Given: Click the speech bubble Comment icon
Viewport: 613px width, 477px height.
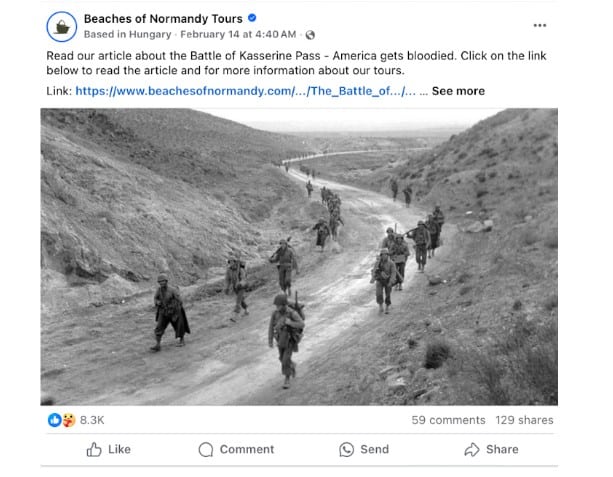Looking at the screenshot, I should tap(206, 450).
